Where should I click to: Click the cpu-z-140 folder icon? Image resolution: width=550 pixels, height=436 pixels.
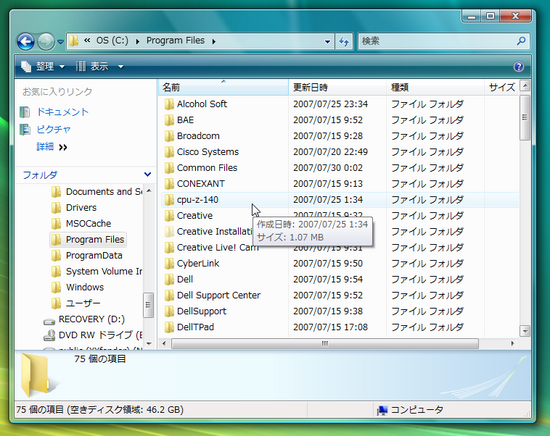(x=169, y=200)
